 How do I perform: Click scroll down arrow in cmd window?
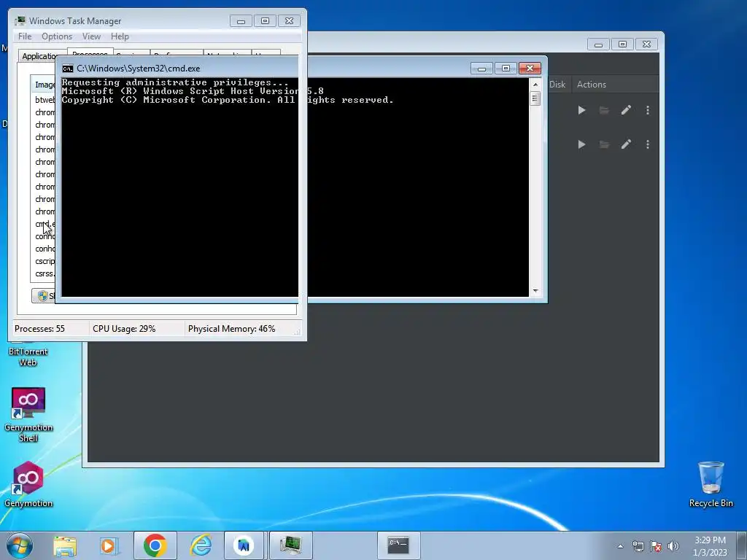(535, 290)
